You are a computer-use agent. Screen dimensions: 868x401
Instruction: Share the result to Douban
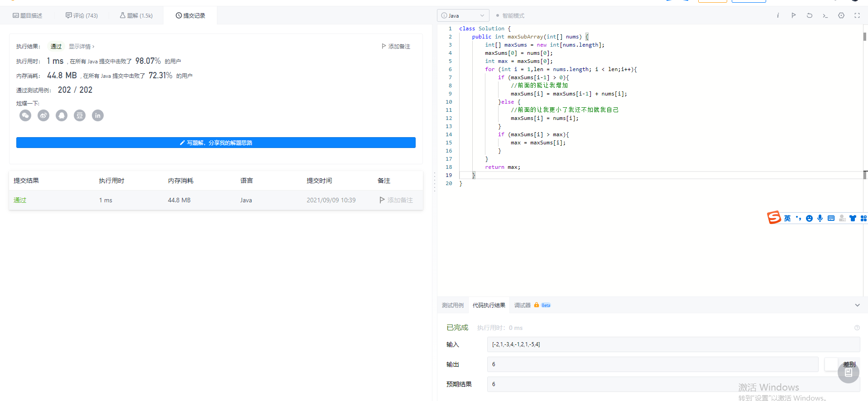tap(80, 115)
